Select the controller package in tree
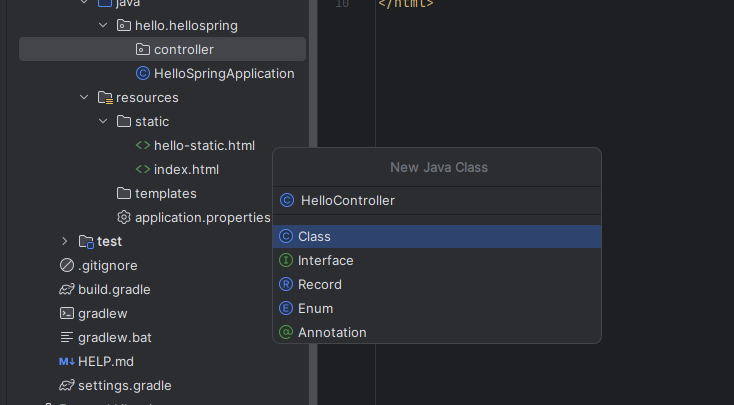734x405 pixels. tap(183, 49)
